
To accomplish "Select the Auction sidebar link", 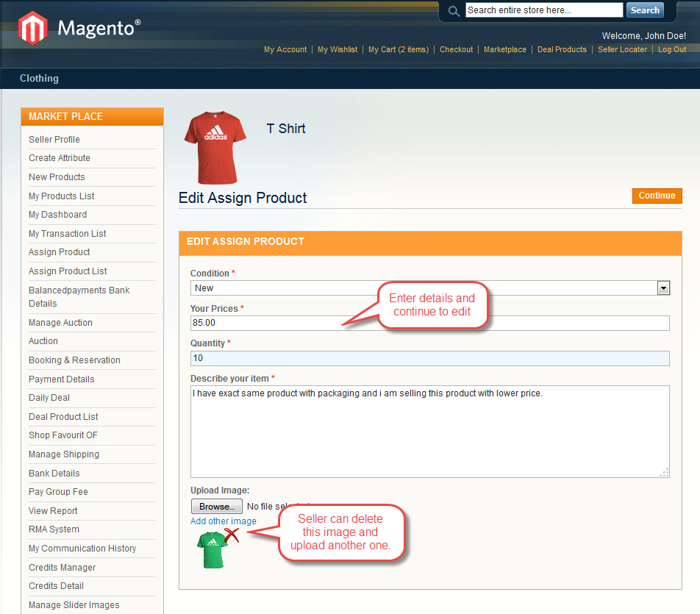I will [x=43, y=341].
